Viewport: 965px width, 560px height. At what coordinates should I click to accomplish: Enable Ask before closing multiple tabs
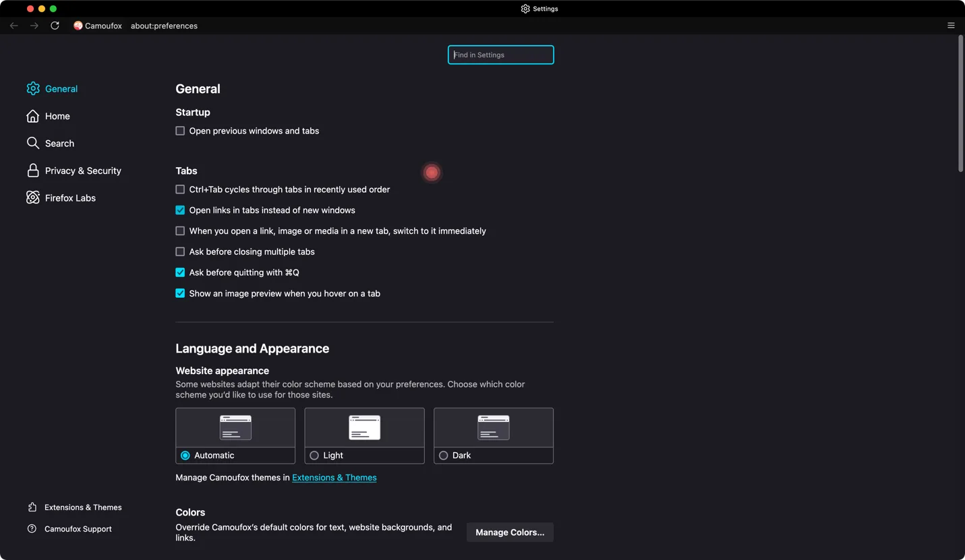point(180,251)
